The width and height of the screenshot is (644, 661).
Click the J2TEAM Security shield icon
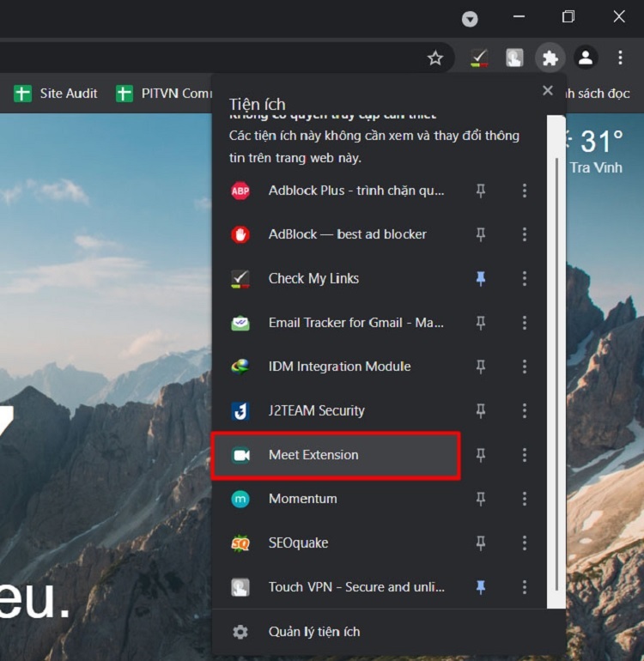point(240,411)
